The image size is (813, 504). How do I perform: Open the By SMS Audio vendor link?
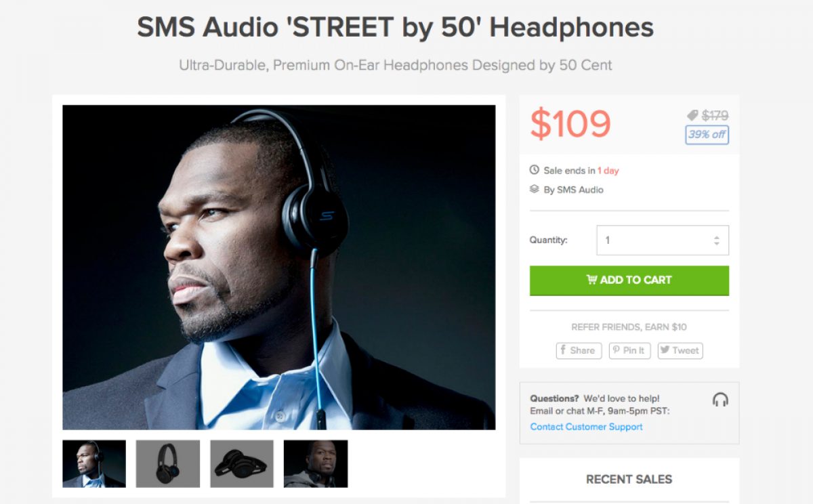click(573, 190)
